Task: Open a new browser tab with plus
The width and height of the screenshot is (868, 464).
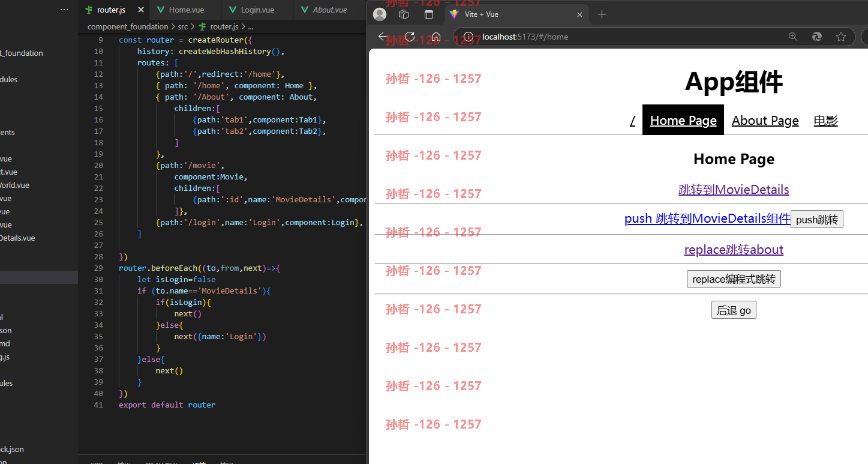Action: [602, 14]
